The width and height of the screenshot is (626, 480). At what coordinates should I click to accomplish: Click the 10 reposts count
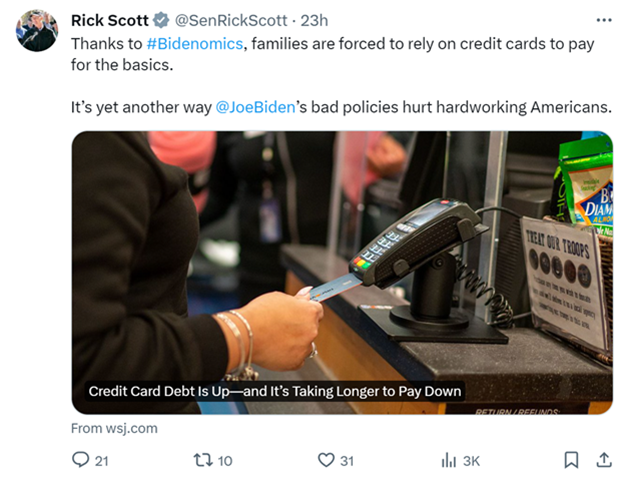[x=225, y=461]
